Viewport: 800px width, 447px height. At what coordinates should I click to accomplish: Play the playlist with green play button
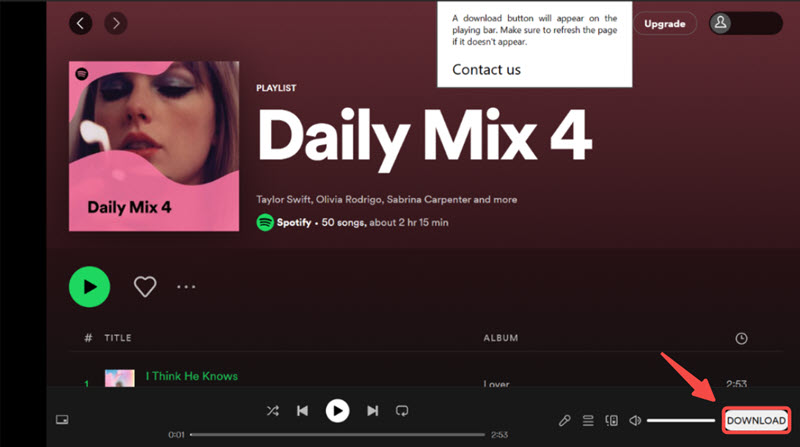tap(89, 286)
